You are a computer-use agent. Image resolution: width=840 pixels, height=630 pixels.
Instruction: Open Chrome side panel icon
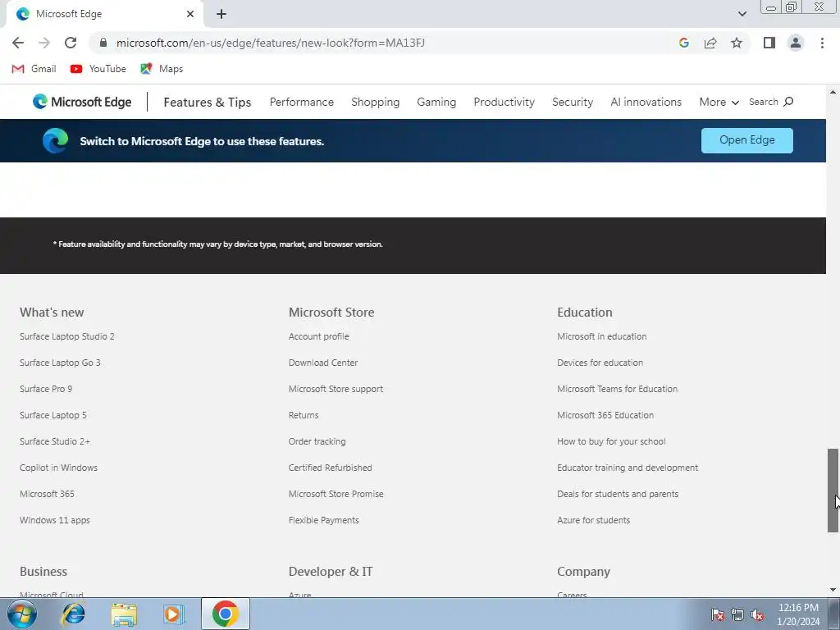coord(769,43)
